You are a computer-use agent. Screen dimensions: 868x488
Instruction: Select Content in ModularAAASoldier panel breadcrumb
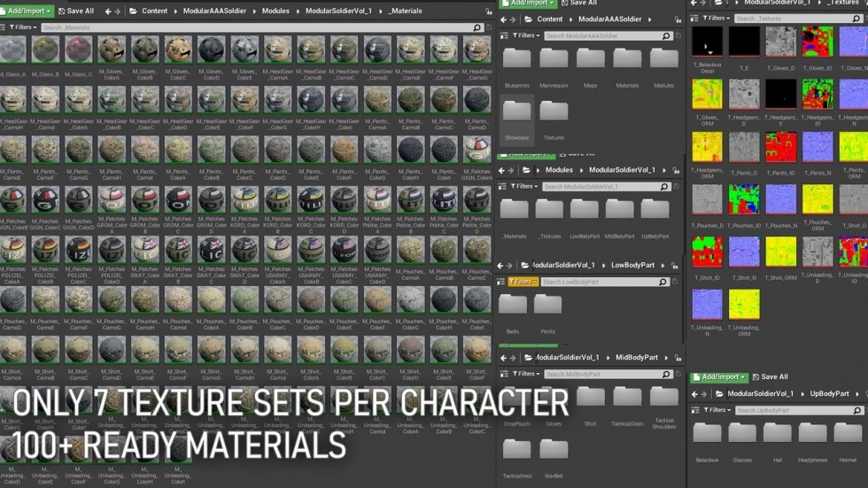pyautogui.click(x=550, y=19)
